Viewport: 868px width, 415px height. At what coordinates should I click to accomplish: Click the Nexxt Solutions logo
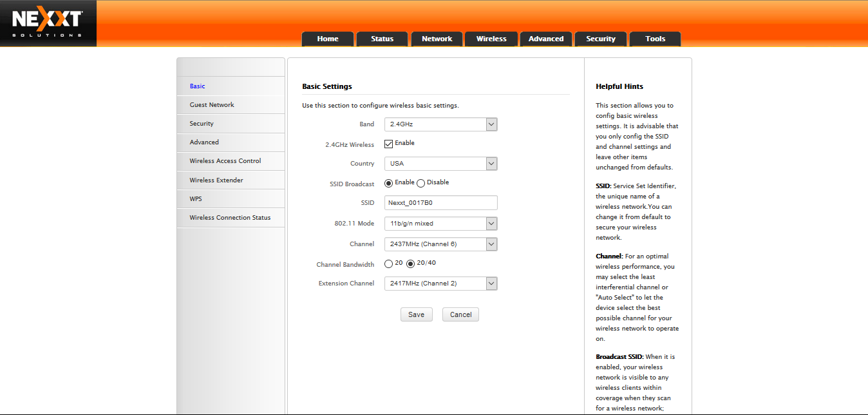click(x=48, y=23)
